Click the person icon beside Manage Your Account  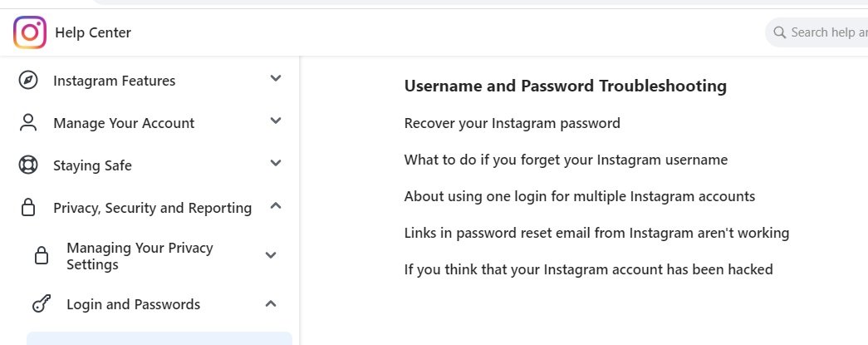28,123
